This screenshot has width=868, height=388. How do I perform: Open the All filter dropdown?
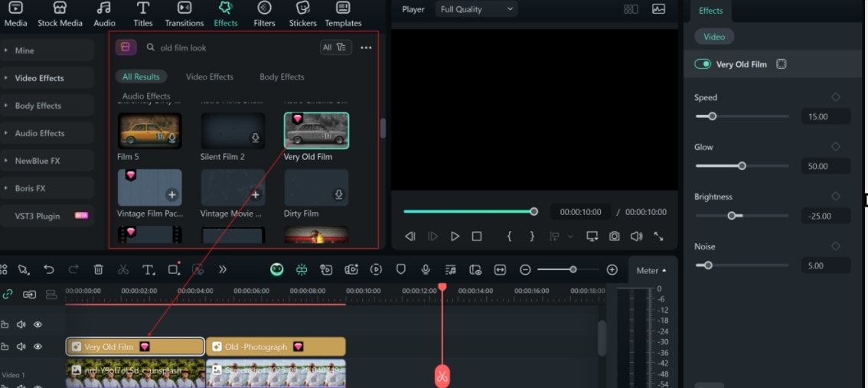pos(335,47)
